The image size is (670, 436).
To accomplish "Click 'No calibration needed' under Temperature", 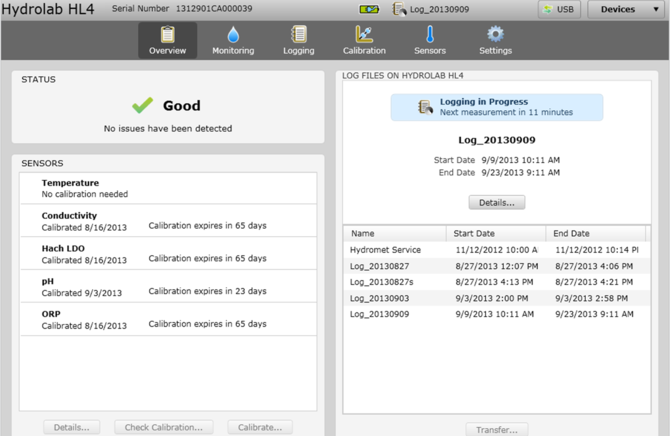I will pyautogui.click(x=85, y=194).
